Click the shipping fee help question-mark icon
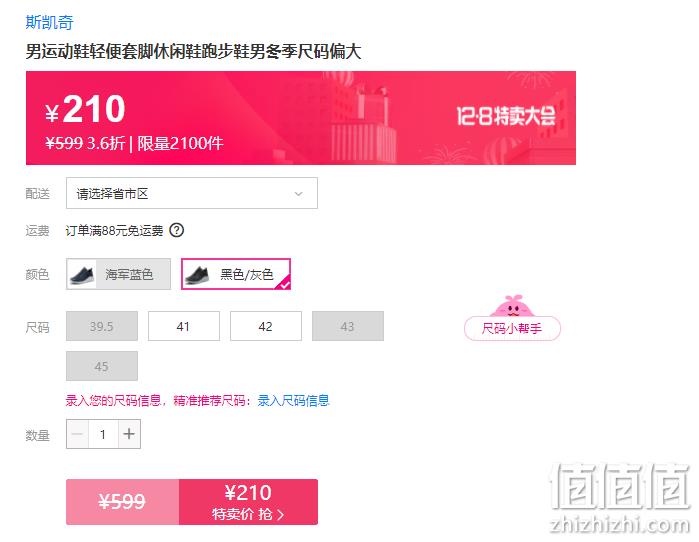 [x=177, y=230]
